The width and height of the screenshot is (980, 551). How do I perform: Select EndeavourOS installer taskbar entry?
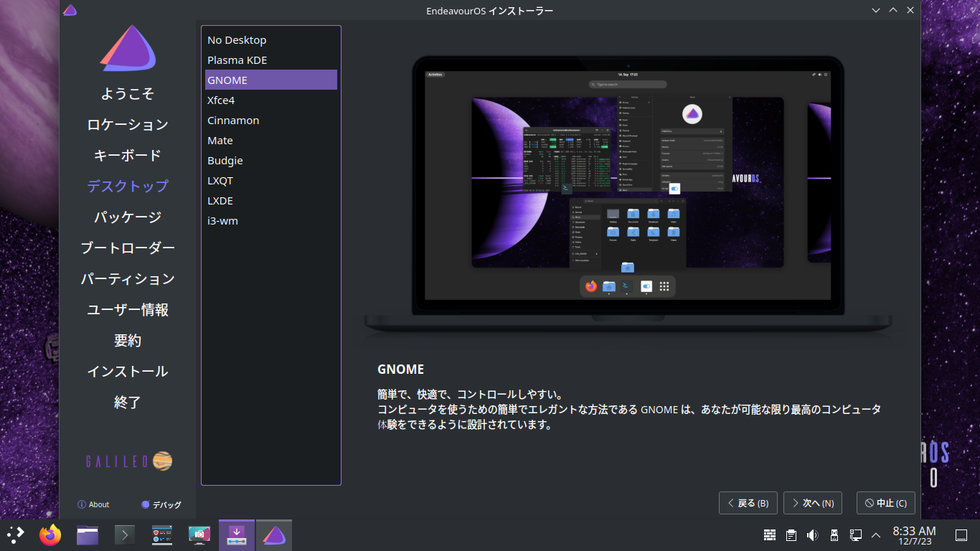274,534
